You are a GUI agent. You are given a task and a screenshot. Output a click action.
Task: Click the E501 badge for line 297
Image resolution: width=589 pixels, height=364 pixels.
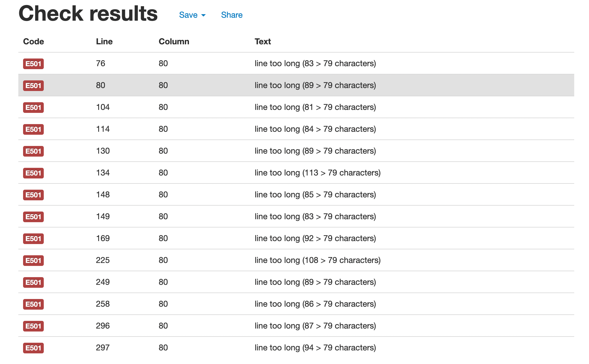point(33,348)
